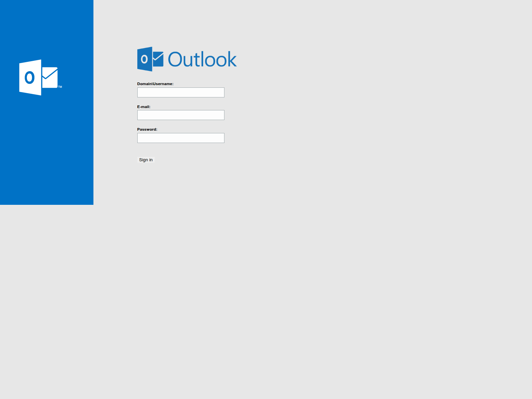Screen dimensions: 532x399
Task: Click the E-mail: label text
Action: point(144,107)
